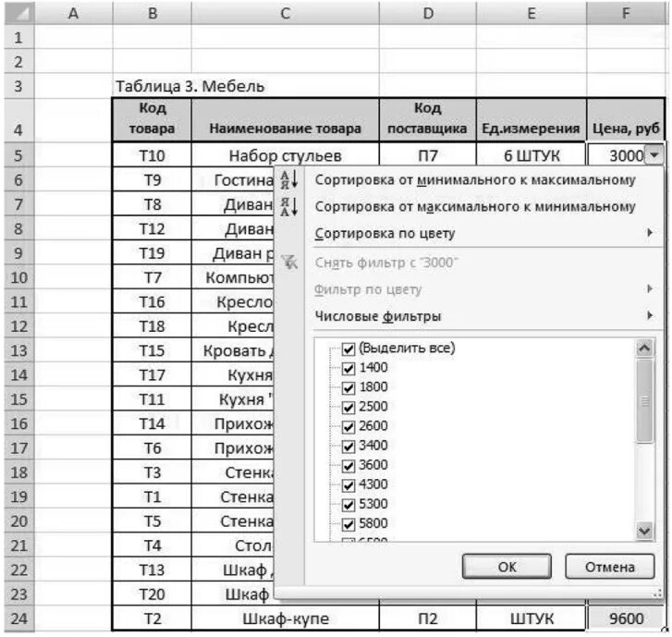Choose Сортировка от минимального к максимальному

(475, 180)
